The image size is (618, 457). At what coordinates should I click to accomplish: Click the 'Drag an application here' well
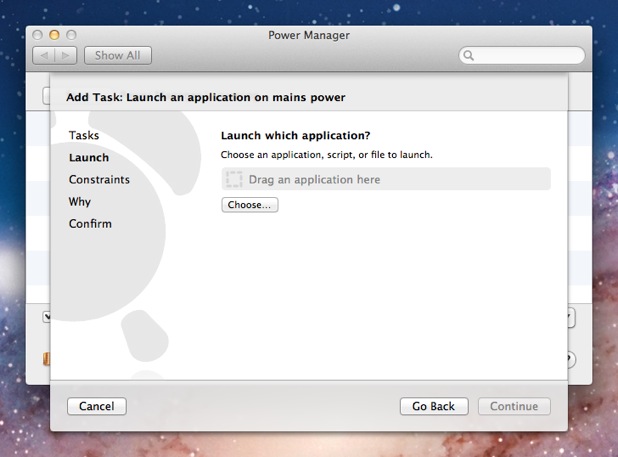[x=385, y=180]
